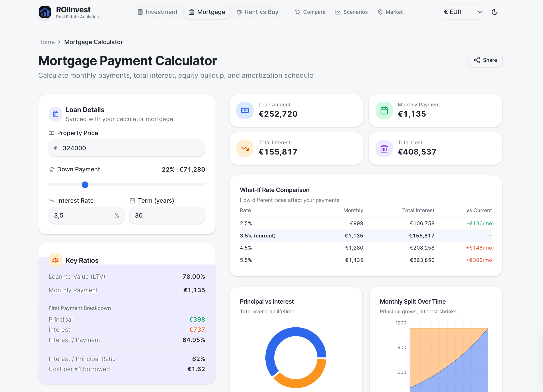This screenshot has height=392, width=543.
Task: Open the Market section
Action: [390, 12]
